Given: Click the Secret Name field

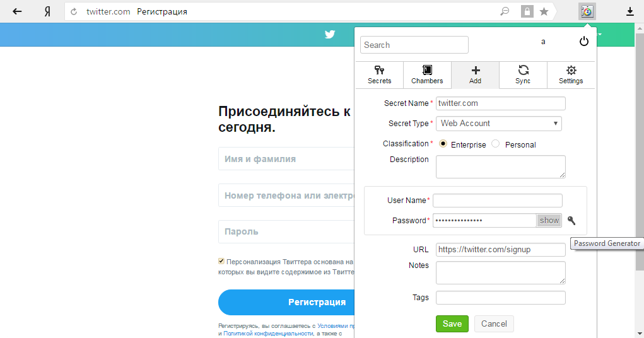Looking at the screenshot, I should (500, 103).
